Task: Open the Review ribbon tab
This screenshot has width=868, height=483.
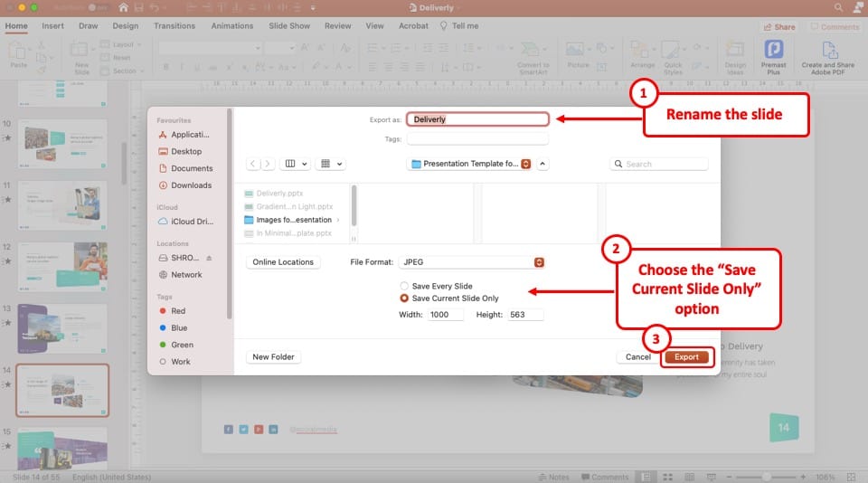Action: (337, 26)
